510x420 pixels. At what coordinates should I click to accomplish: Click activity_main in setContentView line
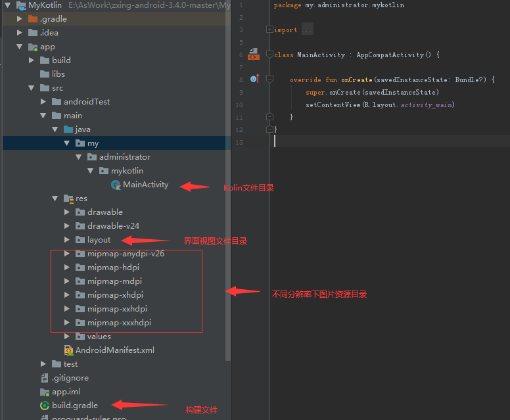pyautogui.click(x=426, y=105)
